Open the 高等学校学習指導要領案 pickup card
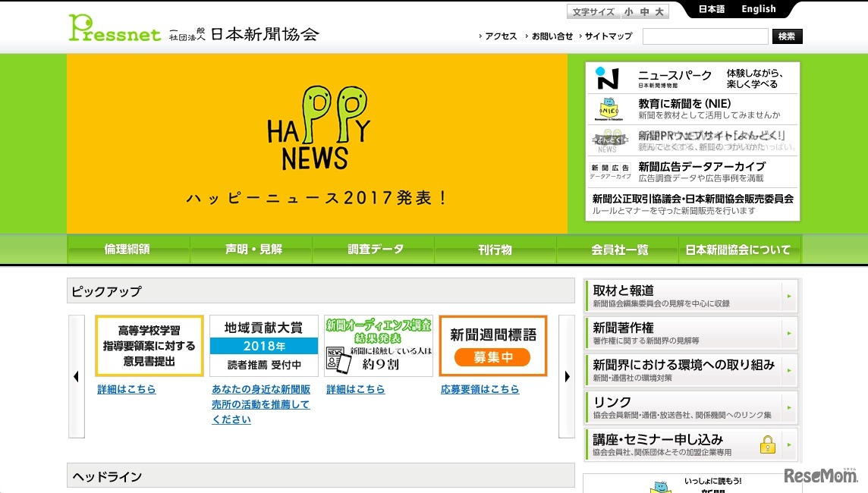Viewport: 868px width, 493px height. [149, 346]
